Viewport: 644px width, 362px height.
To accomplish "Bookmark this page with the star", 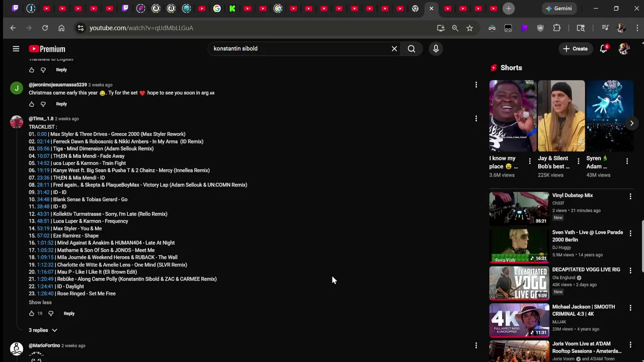I will point(469,28).
